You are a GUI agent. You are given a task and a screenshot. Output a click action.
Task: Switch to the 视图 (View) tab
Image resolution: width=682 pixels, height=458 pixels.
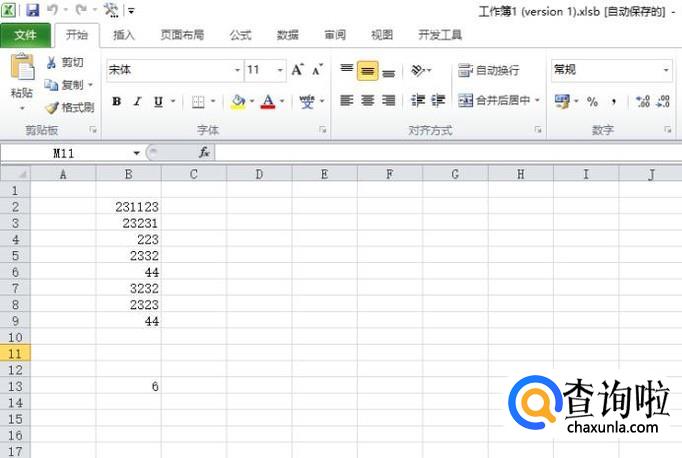tap(382, 35)
